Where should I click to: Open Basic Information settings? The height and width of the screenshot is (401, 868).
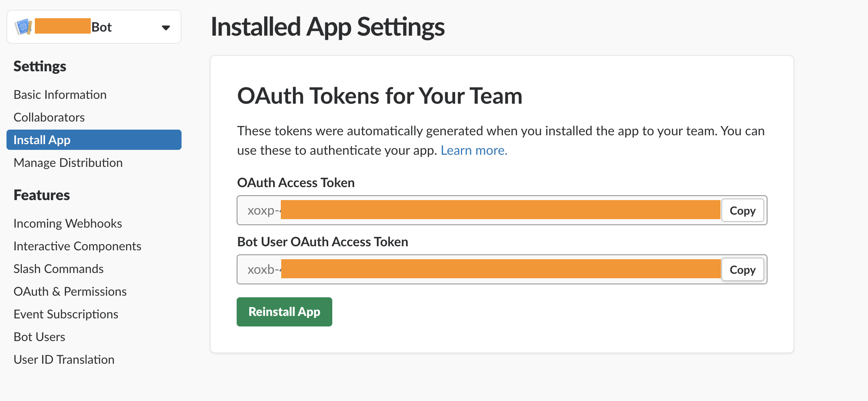point(60,95)
